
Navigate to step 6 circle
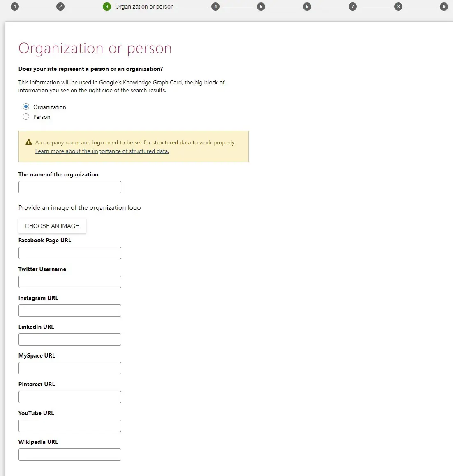coord(307,6)
